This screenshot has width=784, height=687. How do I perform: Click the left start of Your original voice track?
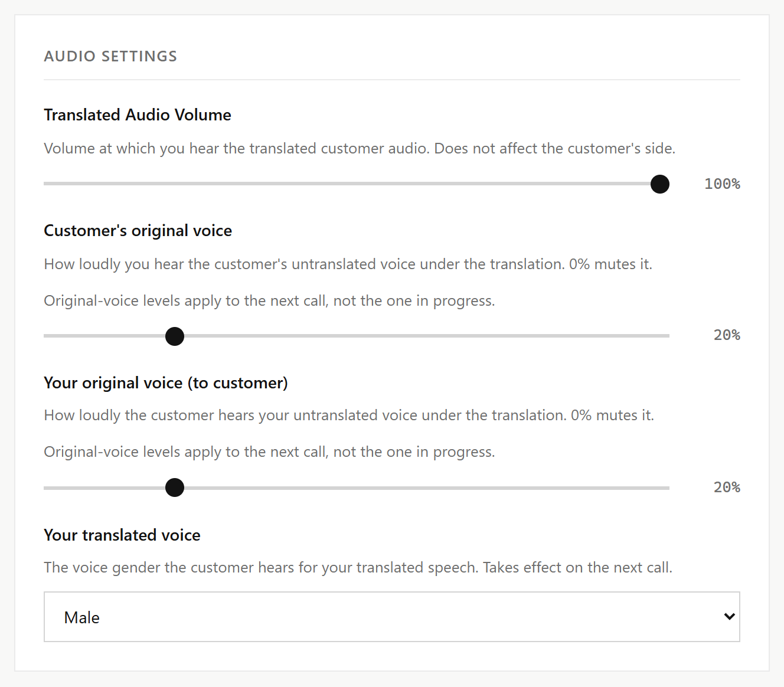pos(47,488)
